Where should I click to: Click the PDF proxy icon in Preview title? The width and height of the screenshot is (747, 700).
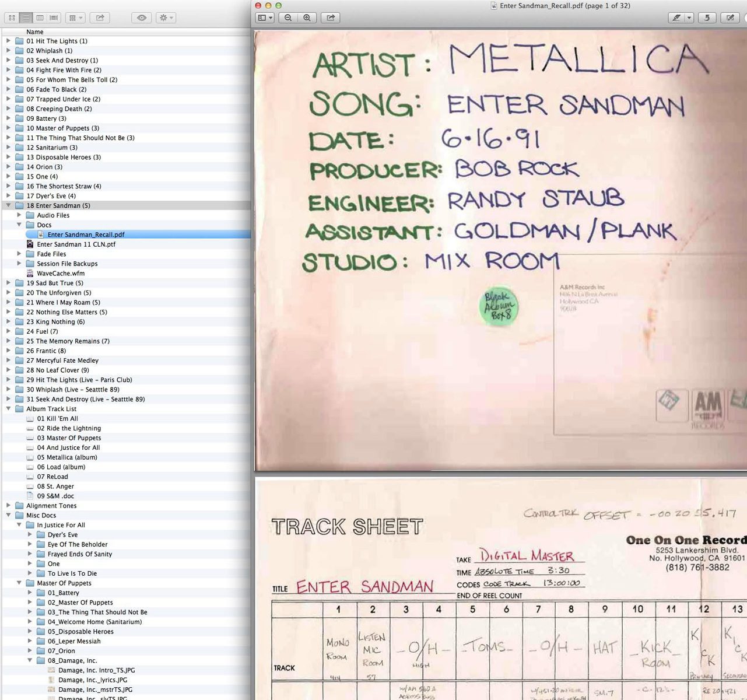(494, 6)
